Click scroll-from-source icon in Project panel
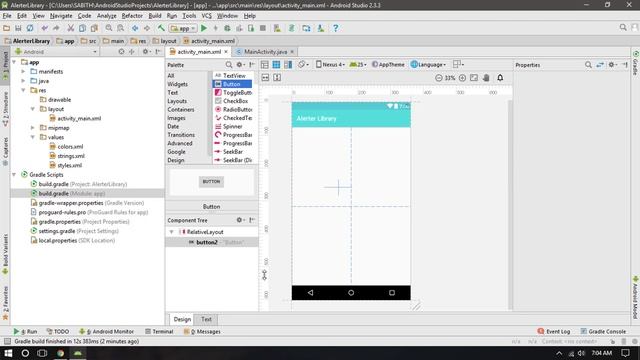Image resolution: width=640 pixels, height=360 pixels. (121, 52)
